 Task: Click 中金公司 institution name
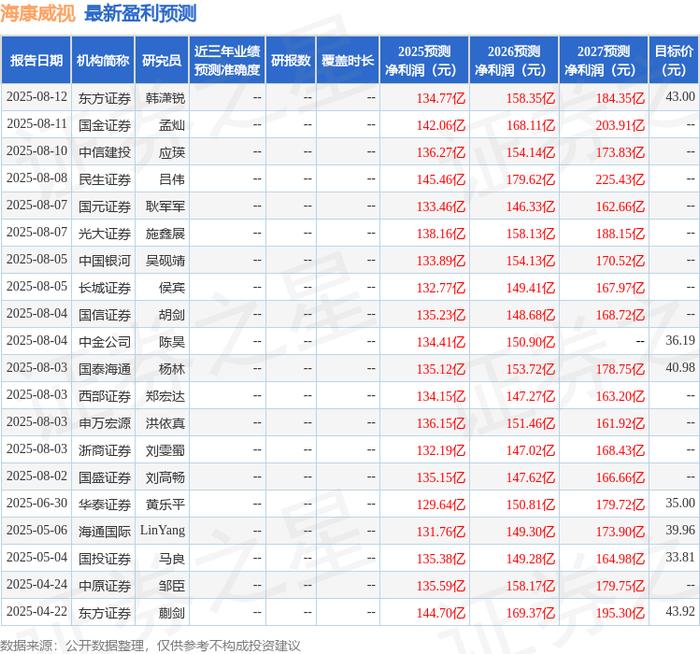[x=104, y=342]
